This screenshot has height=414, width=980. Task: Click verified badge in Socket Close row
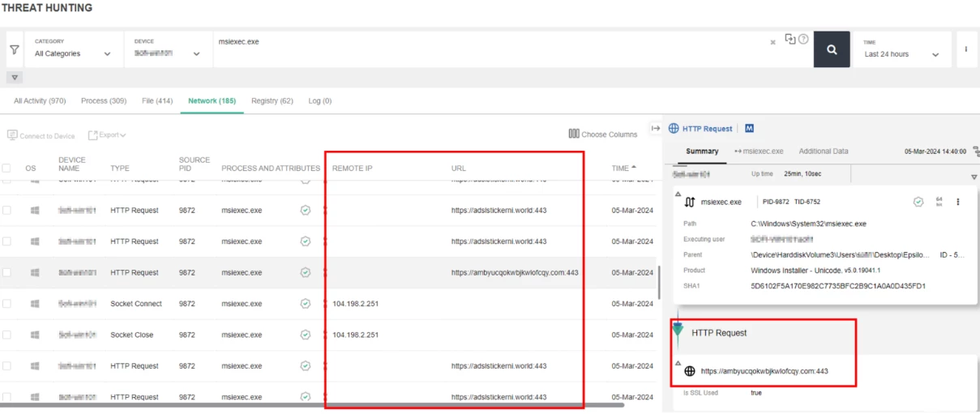[306, 335]
